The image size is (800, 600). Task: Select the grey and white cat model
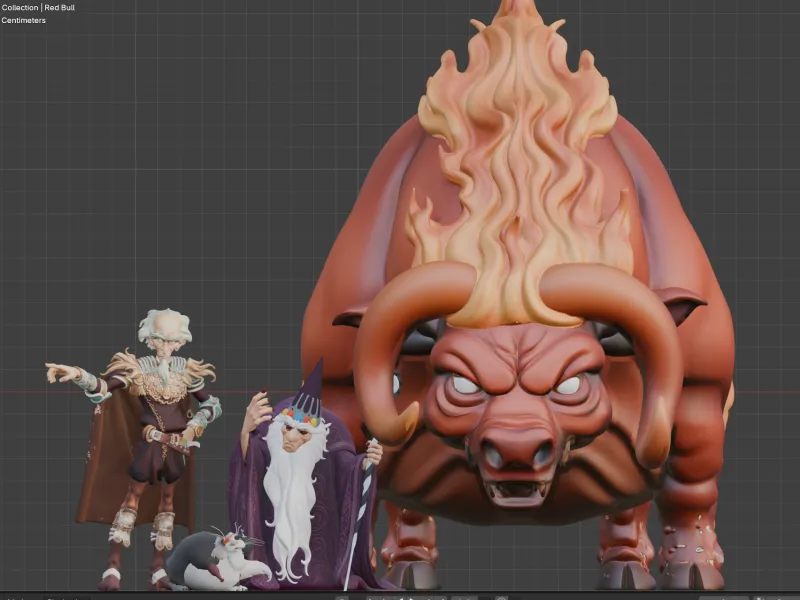point(217,559)
